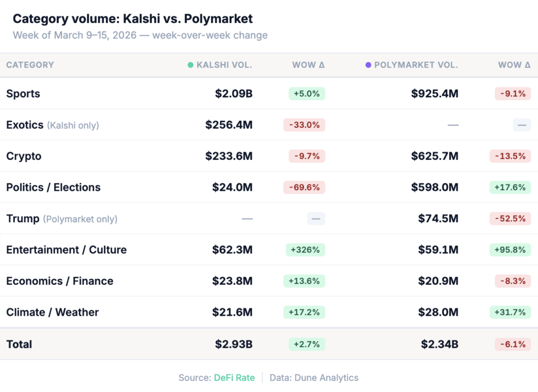This screenshot has height=392, width=538.
Task: Click the purple Polymarket legend dot
Action: click(368, 65)
